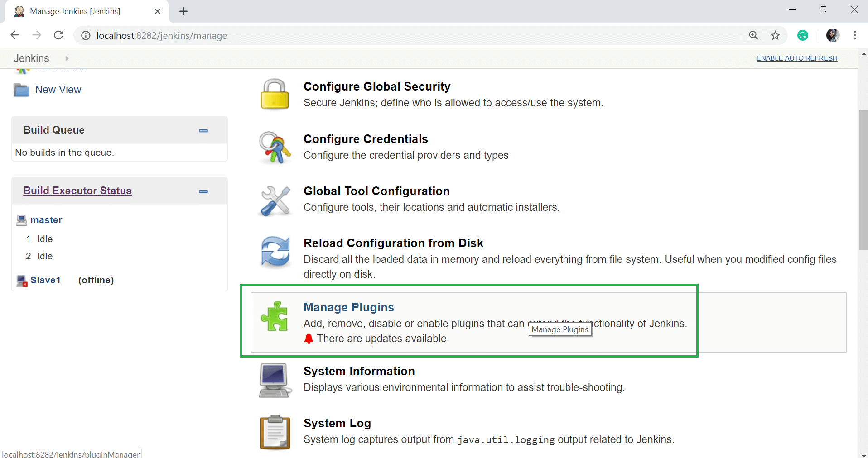Viewport: 868px width, 458px height.
Task: Open the zoom magnifier in address bar
Action: pyautogui.click(x=753, y=35)
